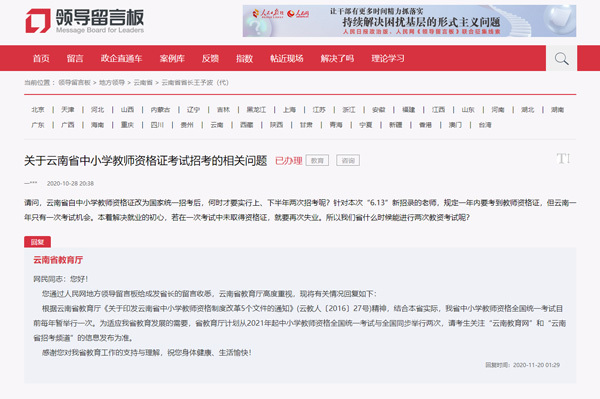
Task: Open the search magnifier icon
Action: pos(561,59)
